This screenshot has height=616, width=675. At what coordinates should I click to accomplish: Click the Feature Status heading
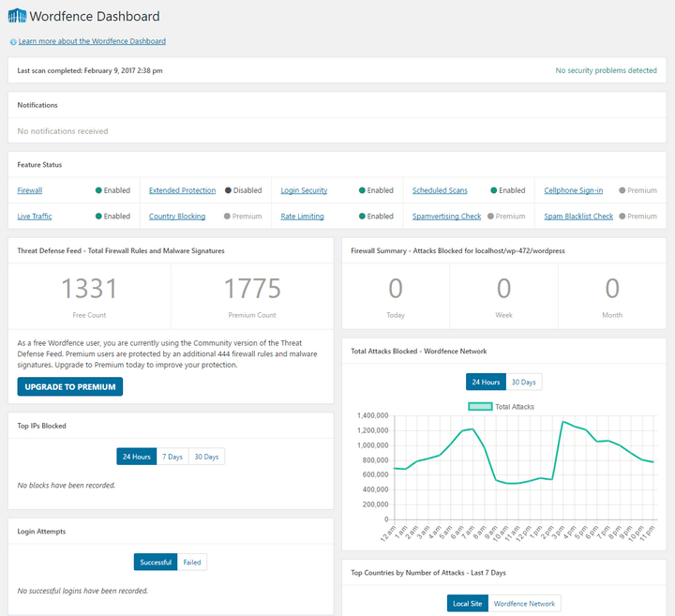(x=39, y=165)
